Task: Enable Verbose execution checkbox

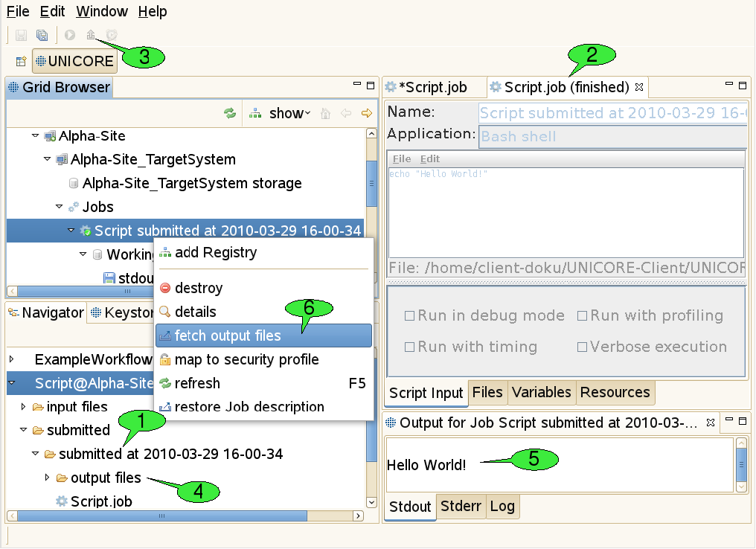Action: 583,347
